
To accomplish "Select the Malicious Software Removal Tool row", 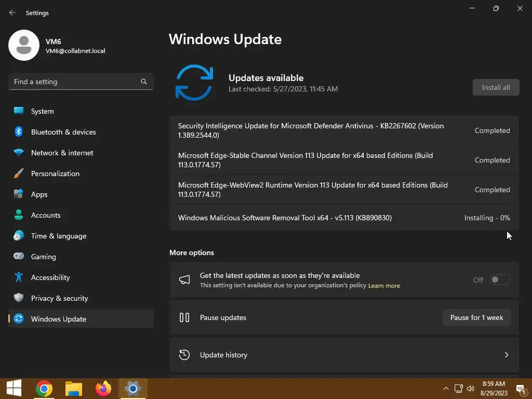I will pos(344,218).
